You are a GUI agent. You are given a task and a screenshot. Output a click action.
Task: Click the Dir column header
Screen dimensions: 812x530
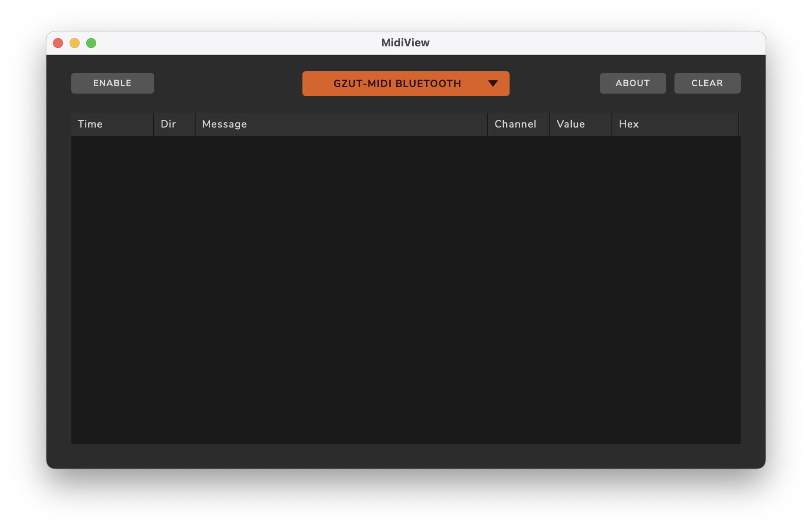click(x=174, y=124)
